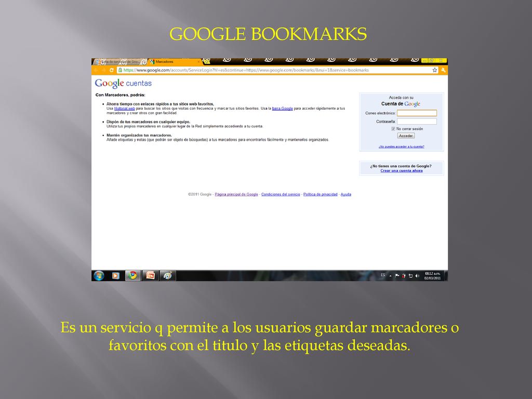Screen dimensions: 532x399
Task: Open the barra Google link
Action: [x=282, y=109]
